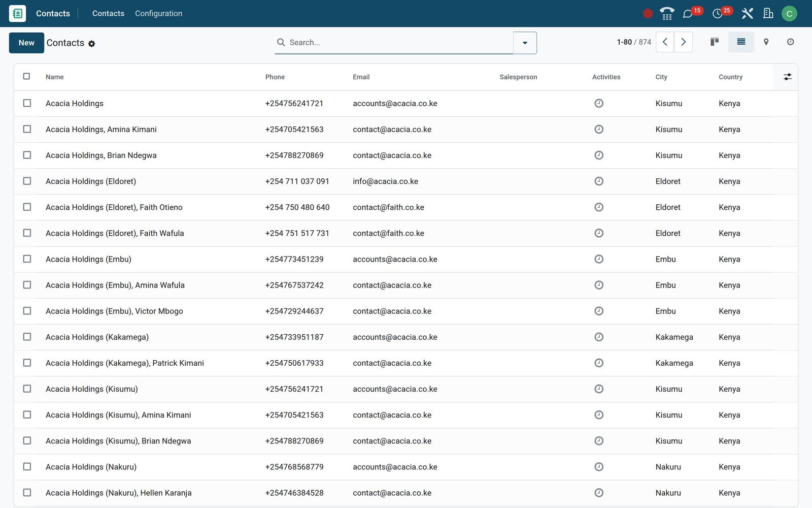Click phone number +254773451239
This screenshot has height=508, width=812.
click(x=294, y=259)
